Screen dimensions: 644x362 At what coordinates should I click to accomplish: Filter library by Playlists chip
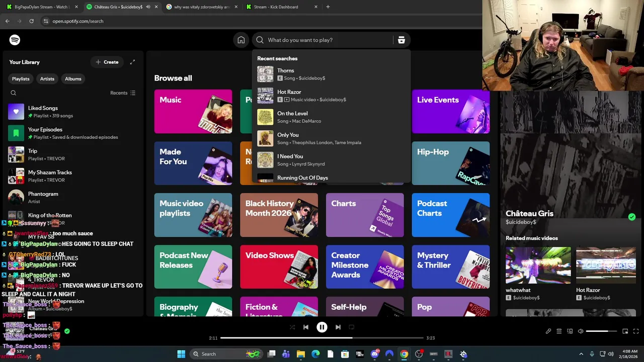[21, 79]
